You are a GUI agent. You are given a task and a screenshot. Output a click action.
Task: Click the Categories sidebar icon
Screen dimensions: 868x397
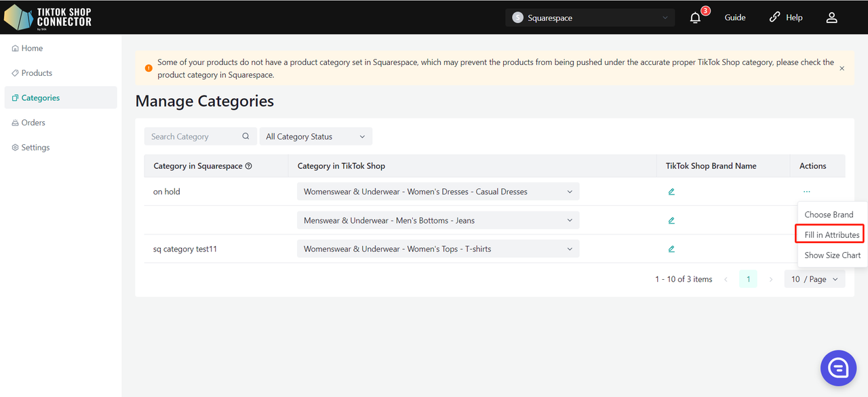pyautogui.click(x=16, y=98)
